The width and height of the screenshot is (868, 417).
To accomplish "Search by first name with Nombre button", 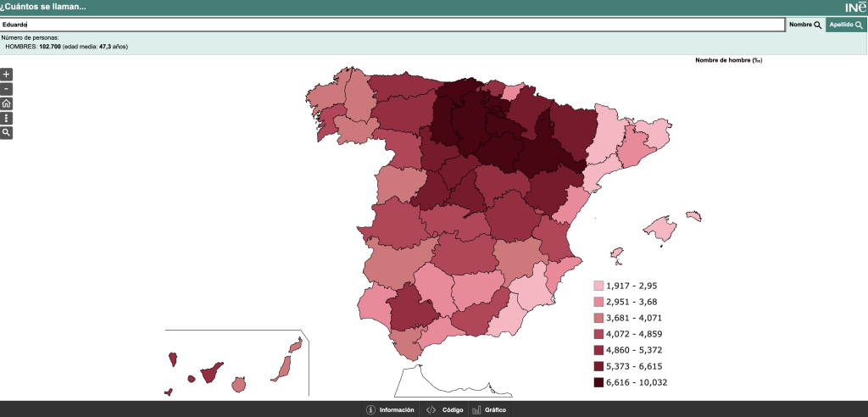I will [805, 25].
